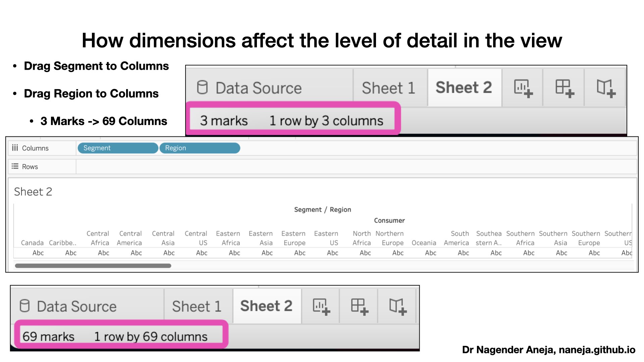This screenshot has height=362, width=644.
Task: Click the database cylinder icon in lower Data Source tab
Action: click(24, 306)
